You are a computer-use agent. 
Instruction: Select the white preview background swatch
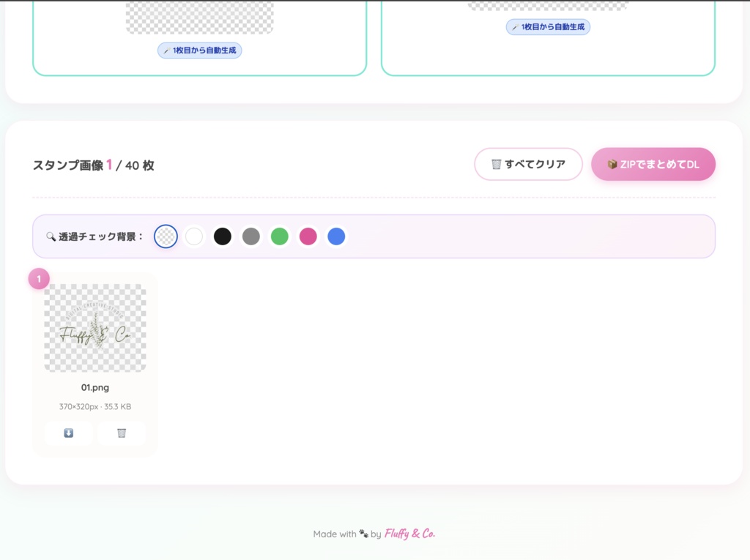point(194,236)
